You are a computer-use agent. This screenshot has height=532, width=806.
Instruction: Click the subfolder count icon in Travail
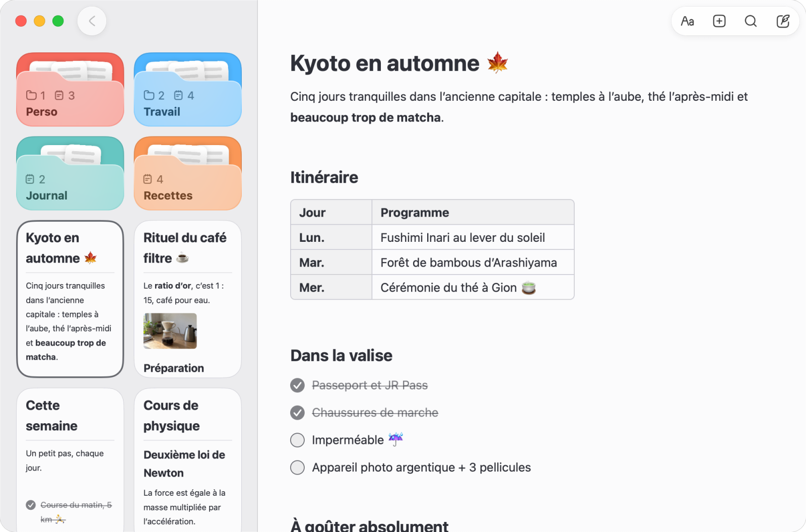tap(149, 95)
